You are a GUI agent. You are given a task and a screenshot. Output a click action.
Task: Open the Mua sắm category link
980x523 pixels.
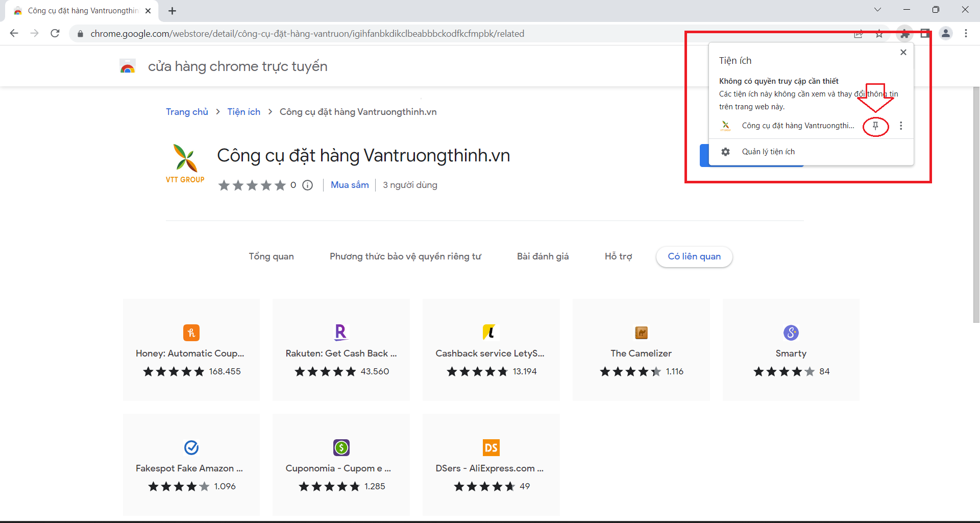350,185
